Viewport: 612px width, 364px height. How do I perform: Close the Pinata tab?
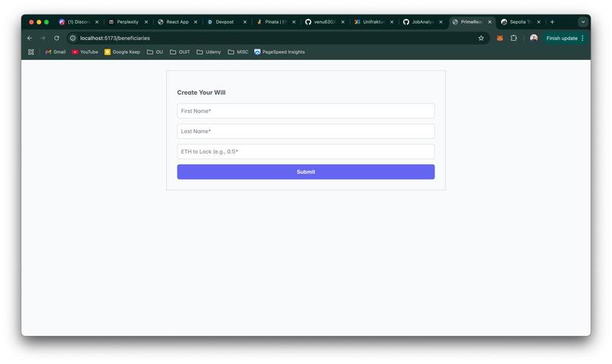(x=294, y=22)
